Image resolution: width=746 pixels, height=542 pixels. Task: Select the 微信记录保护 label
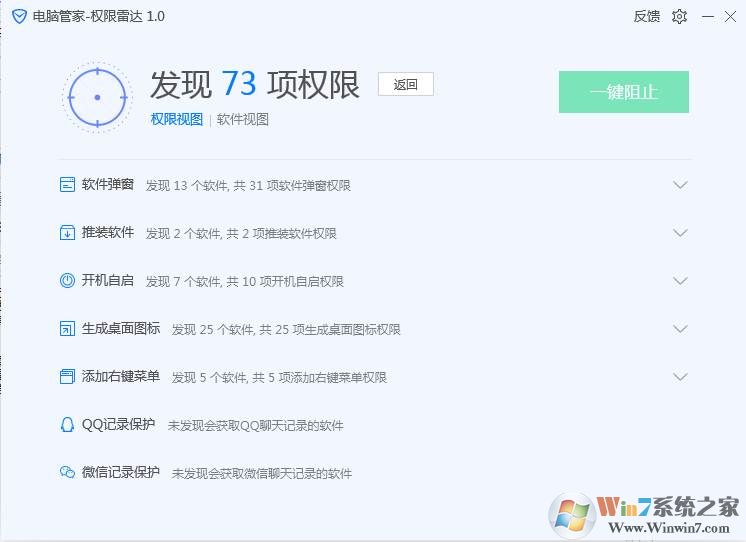pos(121,472)
